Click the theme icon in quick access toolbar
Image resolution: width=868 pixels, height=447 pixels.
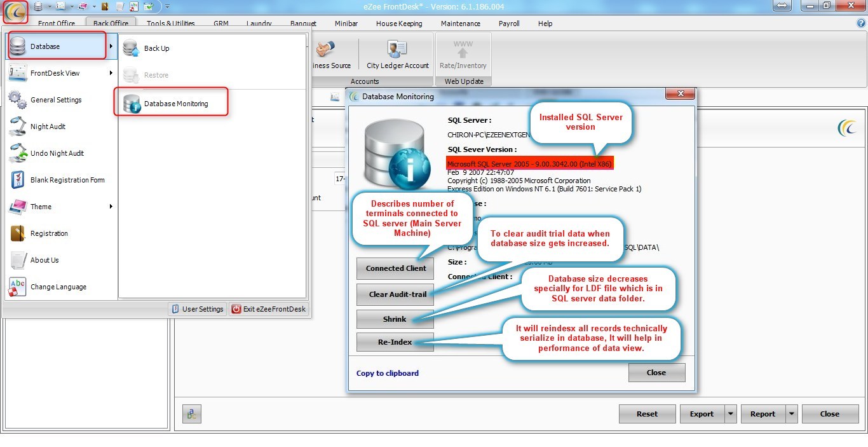(x=83, y=6)
